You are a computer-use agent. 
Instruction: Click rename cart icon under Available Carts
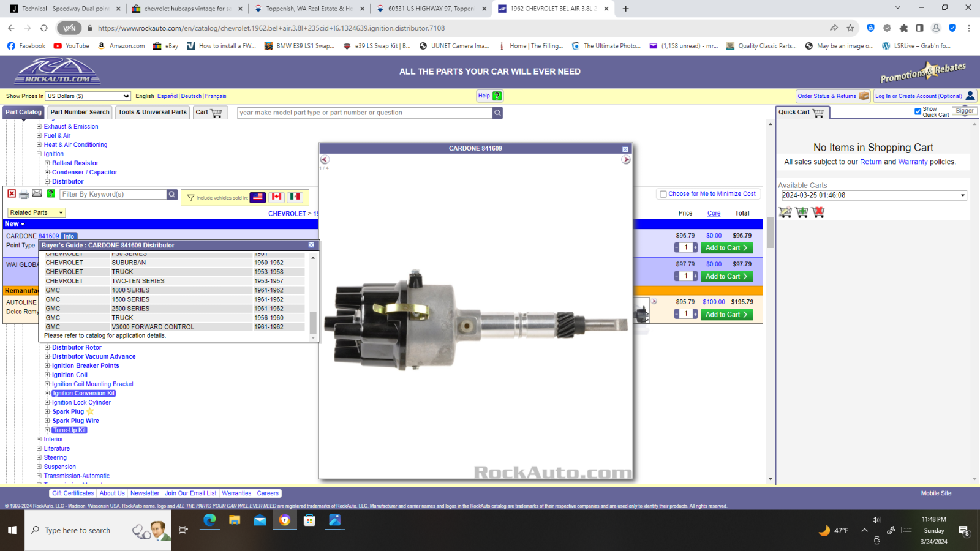(785, 212)
